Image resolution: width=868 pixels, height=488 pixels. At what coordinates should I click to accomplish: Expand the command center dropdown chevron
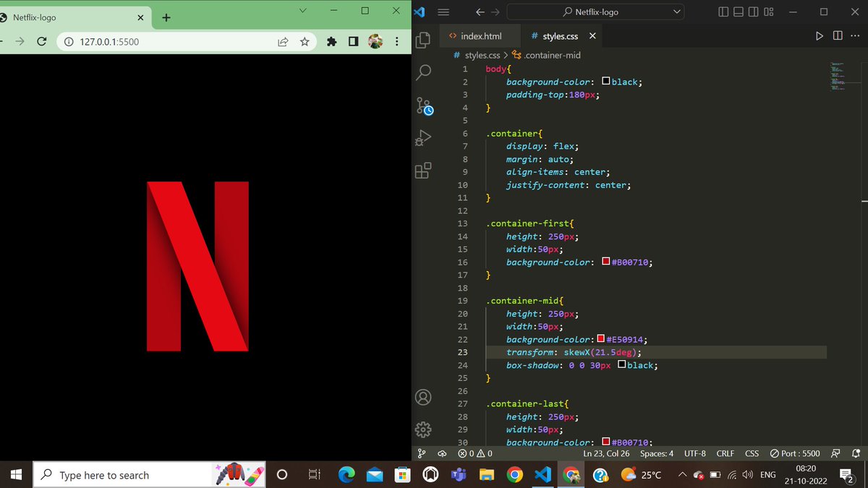coord(677,12)
